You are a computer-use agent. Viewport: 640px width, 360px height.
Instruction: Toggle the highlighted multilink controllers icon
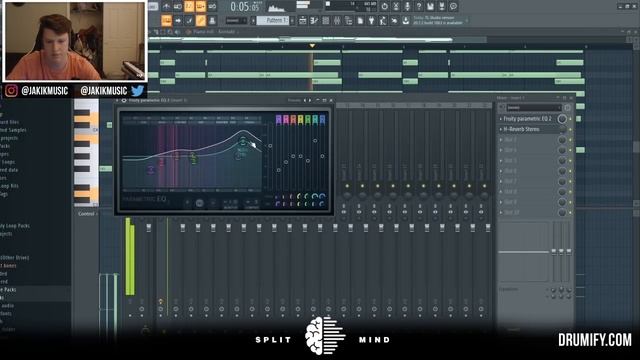pos(200,20)
